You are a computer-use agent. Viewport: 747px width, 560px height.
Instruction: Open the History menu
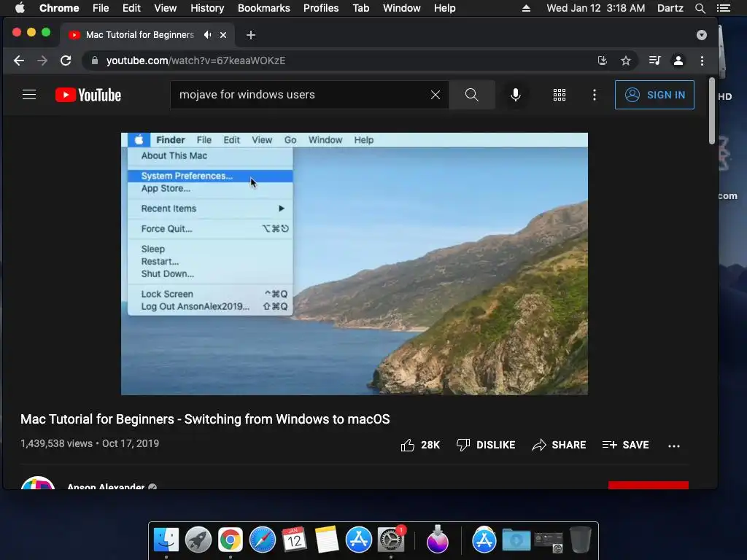pos(207,8)
